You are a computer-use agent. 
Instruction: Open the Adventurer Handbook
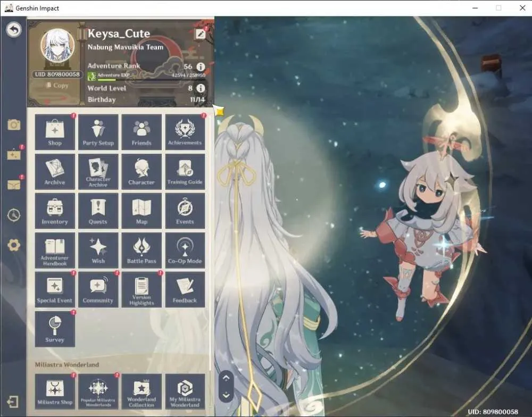click(x=55, y=250)
